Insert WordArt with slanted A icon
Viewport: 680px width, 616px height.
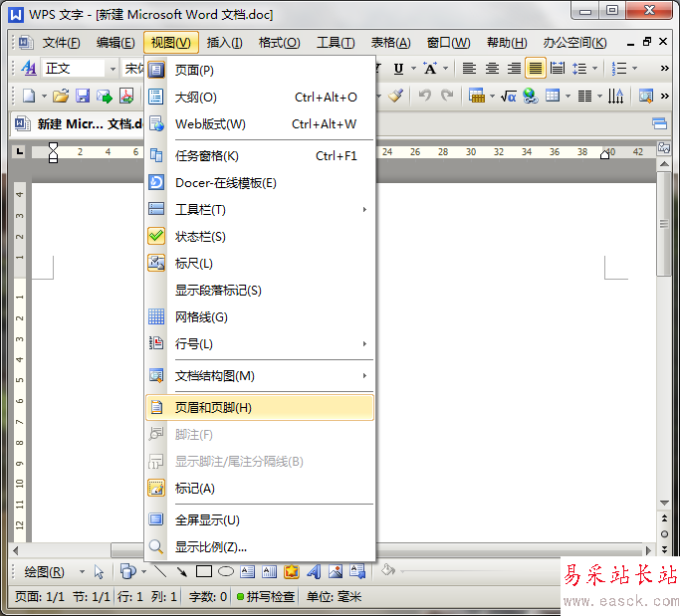[314, 571]
